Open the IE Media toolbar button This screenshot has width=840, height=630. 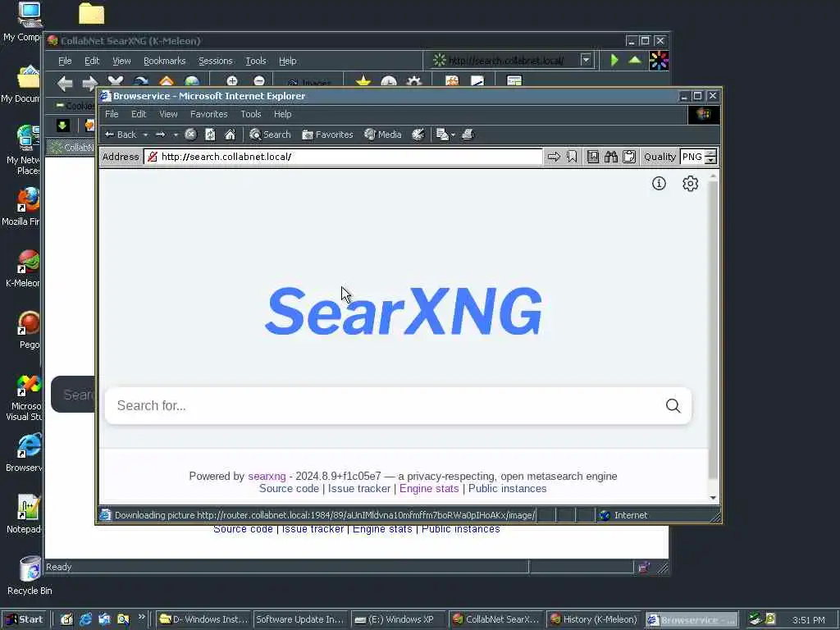coord(382,135)
